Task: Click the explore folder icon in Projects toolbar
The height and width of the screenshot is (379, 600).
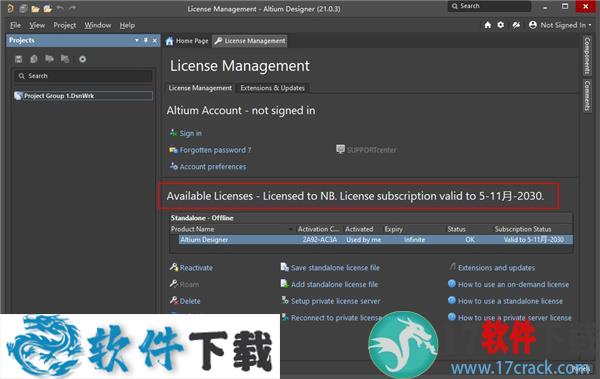Action: tap(65, 59)
